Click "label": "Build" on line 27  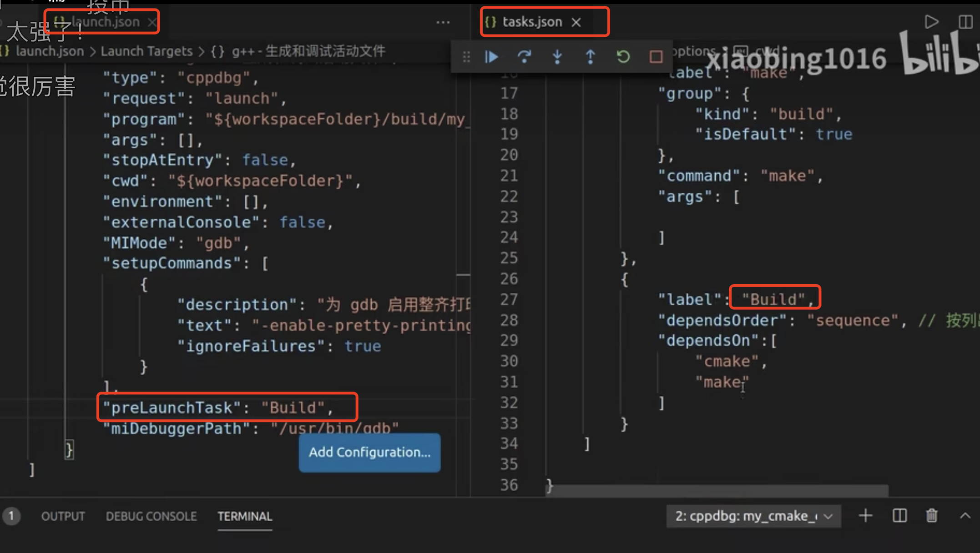pyautogui.click(x=736, y=299)
